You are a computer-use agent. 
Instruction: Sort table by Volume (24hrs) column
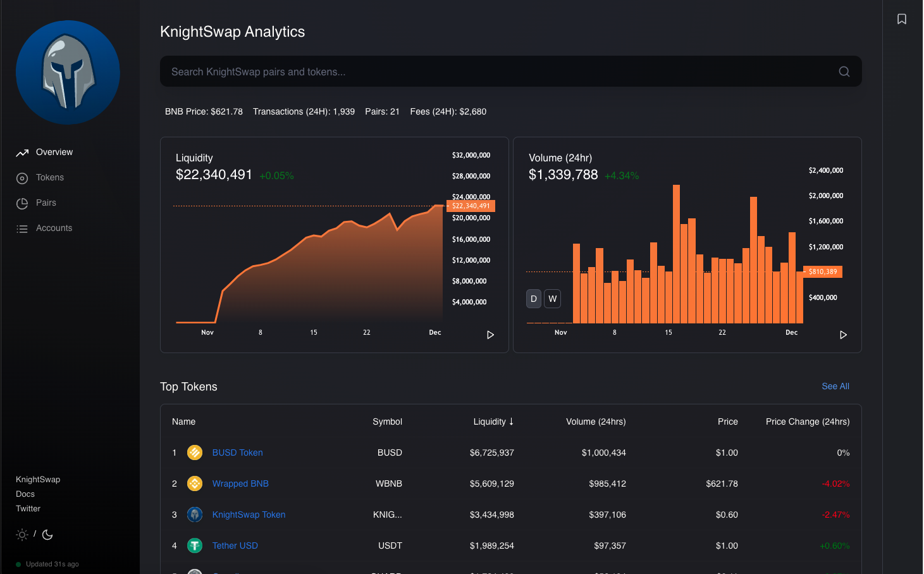[x=596, y=421]
